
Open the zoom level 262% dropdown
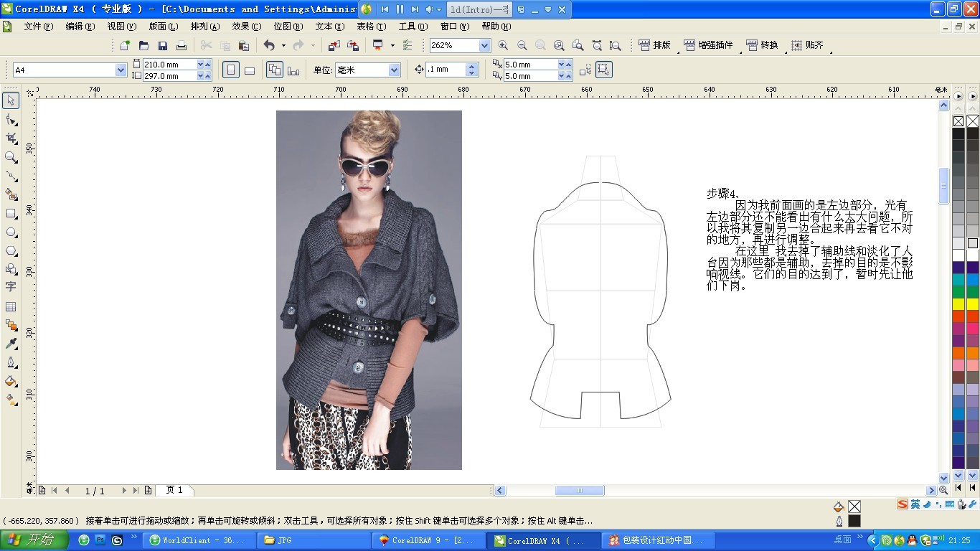pyautogui.click(x=484, y=45)
